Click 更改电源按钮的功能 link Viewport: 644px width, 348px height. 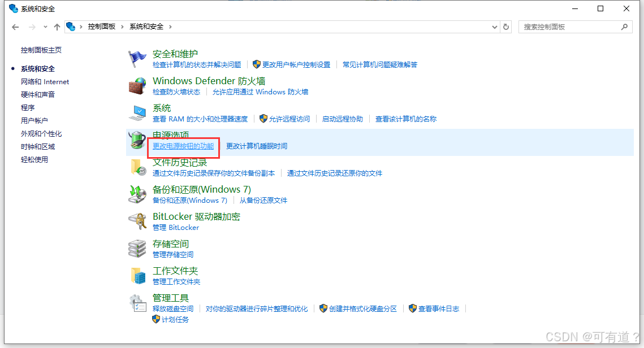click(183, 146)
